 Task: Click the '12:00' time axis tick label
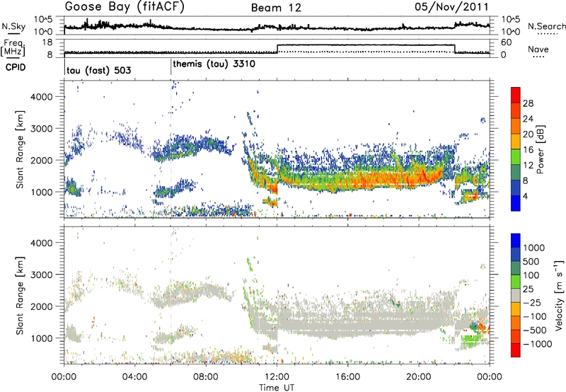tap(277, 376)
